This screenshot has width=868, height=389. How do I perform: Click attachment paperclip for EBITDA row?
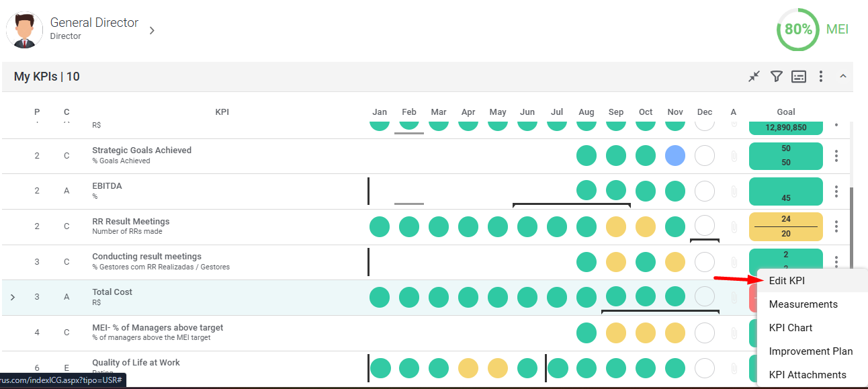734,191
